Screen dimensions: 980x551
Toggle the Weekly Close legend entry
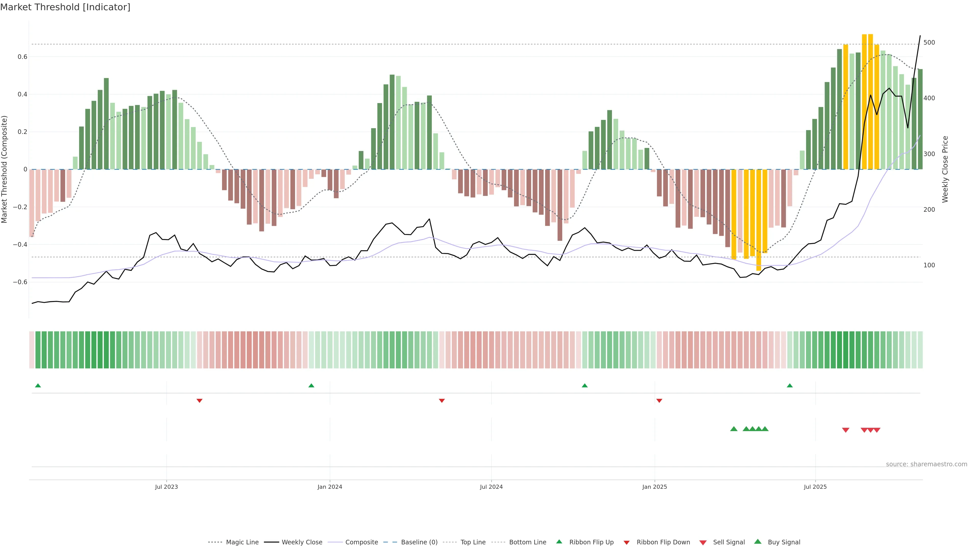pyautogui.click(x=302, y=542)
